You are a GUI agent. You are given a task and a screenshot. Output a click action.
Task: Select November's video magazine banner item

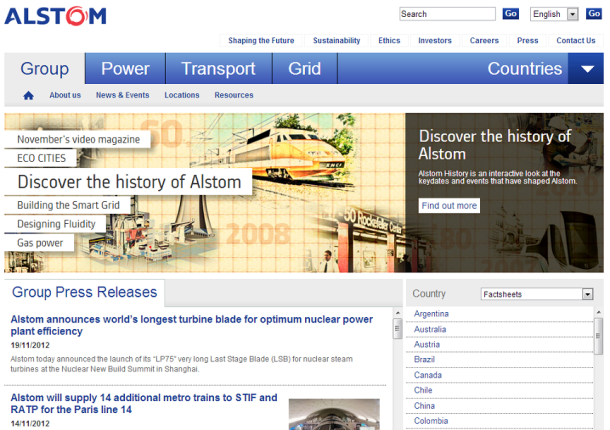coord(77,139)
